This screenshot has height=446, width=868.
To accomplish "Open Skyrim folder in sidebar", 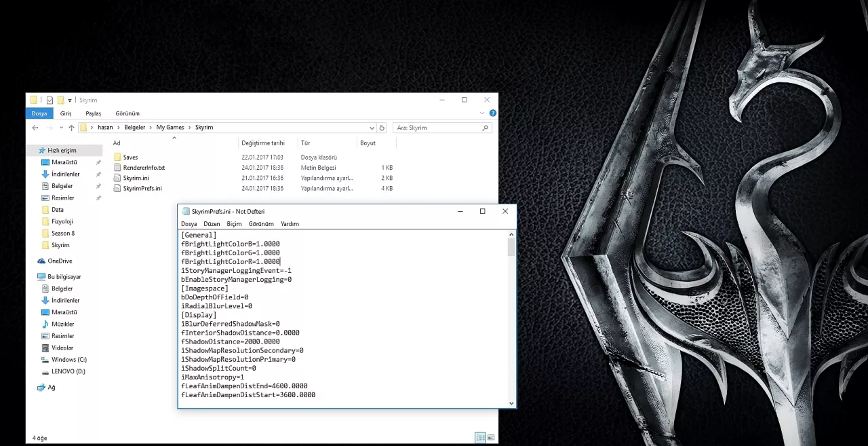I will pos(60,245).
